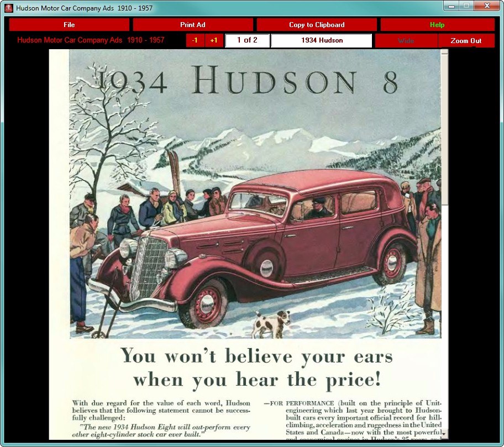Switch to Wide view

(406, 41)
